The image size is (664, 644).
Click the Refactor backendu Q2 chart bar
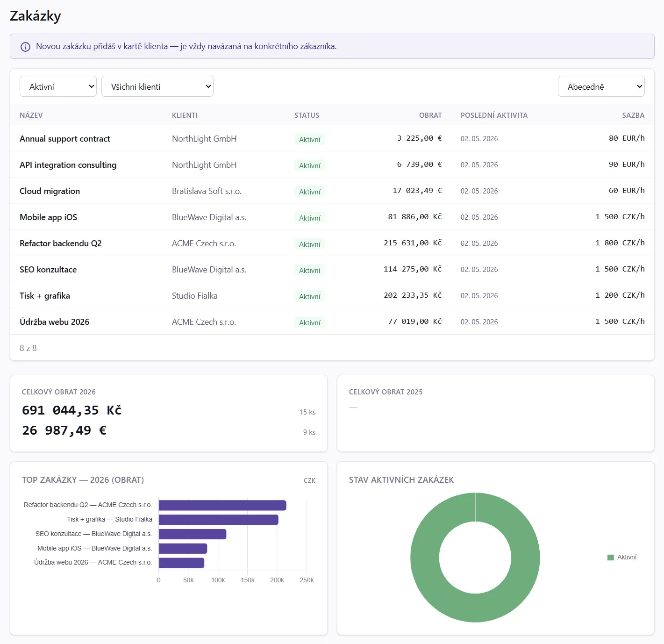[x=222, y=505]
